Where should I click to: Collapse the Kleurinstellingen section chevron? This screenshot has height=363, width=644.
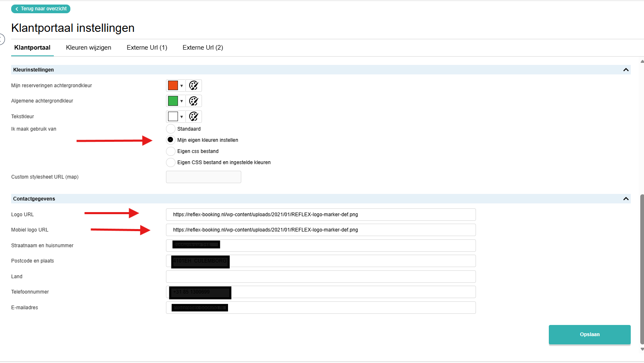click(626, 70)
